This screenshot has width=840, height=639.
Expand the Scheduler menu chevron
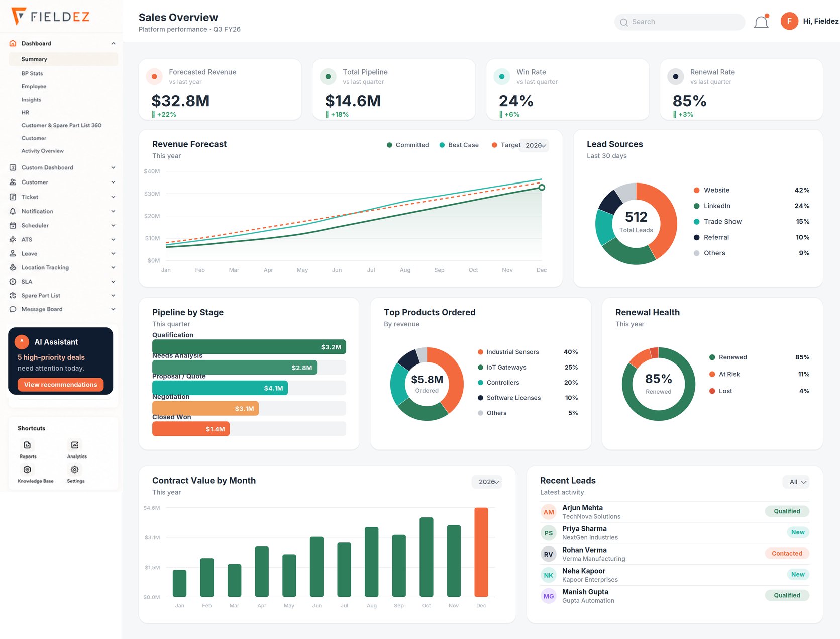point(113,225)
